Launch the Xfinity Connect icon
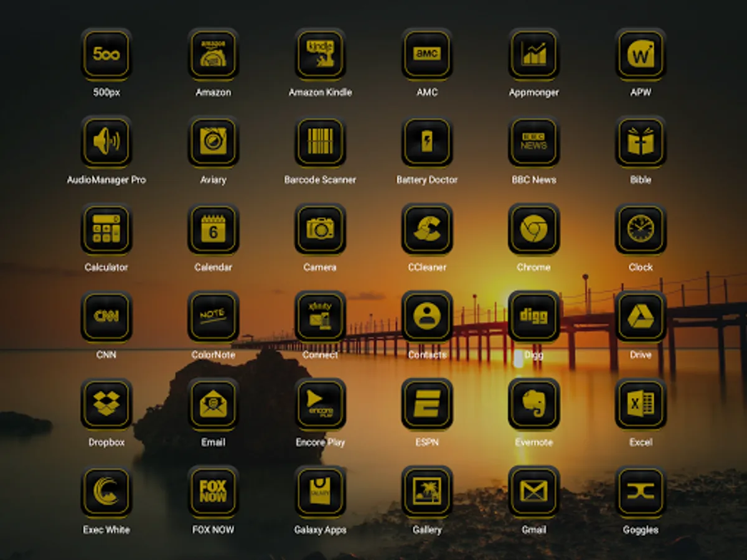Screen dimensions: 747x560 tap(320, 317)
